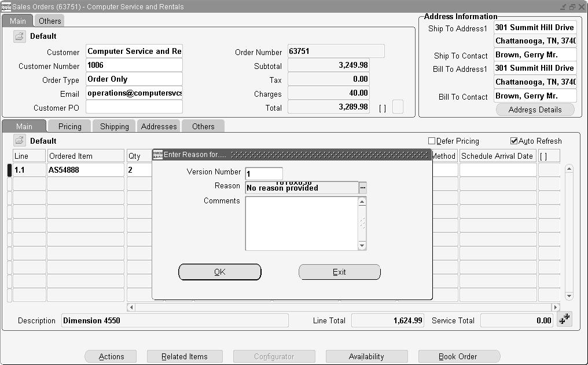Select the header Main tab
Viewport: 588px width, 365px height.
click(x=17, y=21)
